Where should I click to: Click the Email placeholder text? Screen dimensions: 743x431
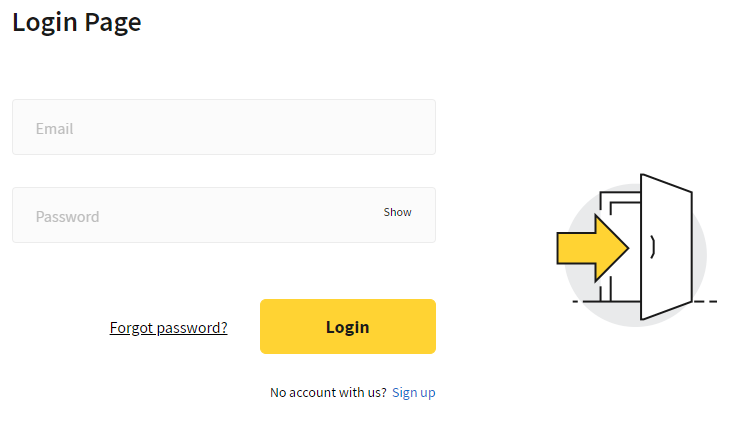[x=54, y=128]
